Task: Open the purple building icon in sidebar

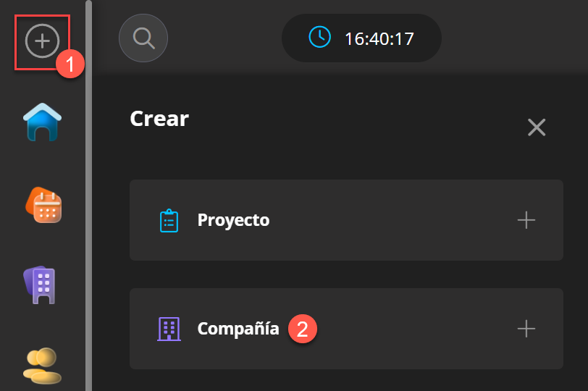Action: (x=40, y=285)
